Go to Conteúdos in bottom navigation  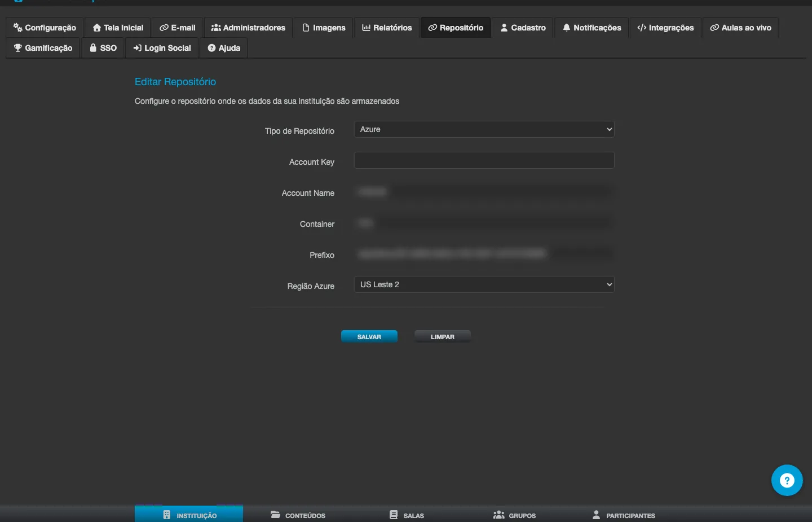[298, 515]
